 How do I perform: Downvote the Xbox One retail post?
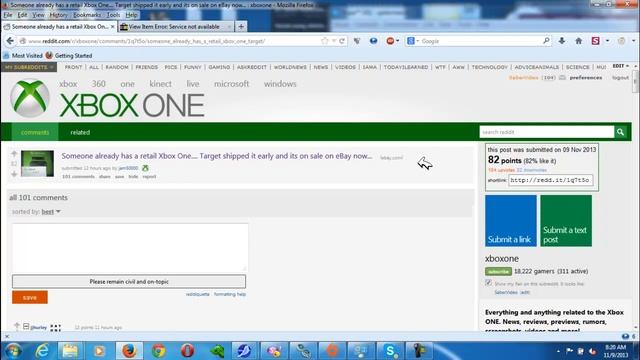(14, 174)
